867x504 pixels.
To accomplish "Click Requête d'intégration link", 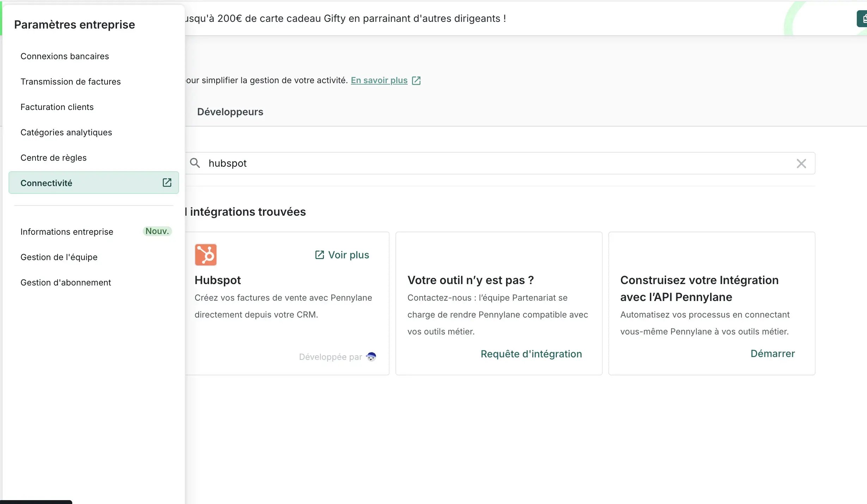I will (531, 354).
